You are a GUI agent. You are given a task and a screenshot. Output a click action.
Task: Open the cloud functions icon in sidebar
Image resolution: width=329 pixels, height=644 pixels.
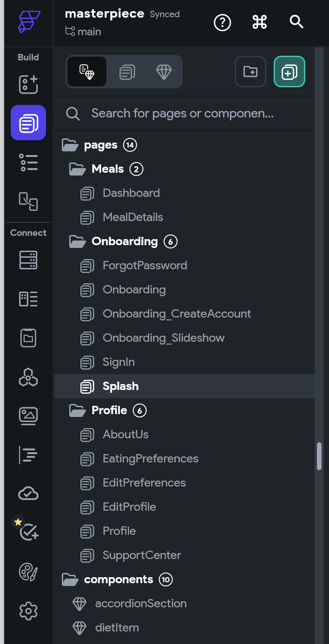pyautogui.click(x=28, y=494)
